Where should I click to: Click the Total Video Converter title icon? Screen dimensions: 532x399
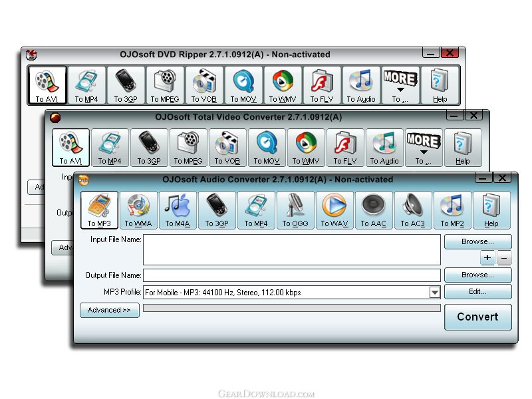[x=55, y=118]
